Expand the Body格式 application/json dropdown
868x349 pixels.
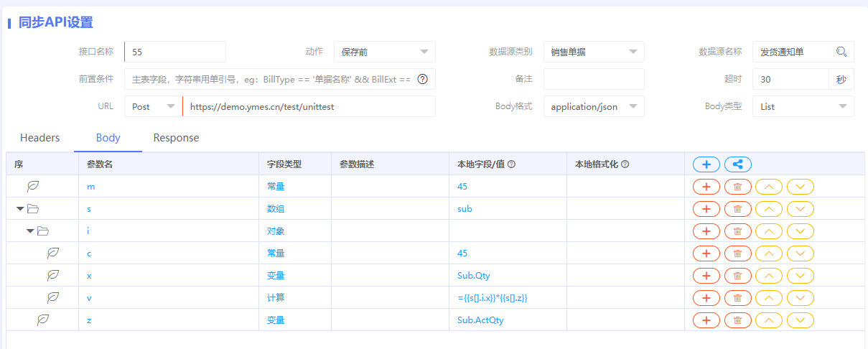pyautogui.click(x=593, y=106)
